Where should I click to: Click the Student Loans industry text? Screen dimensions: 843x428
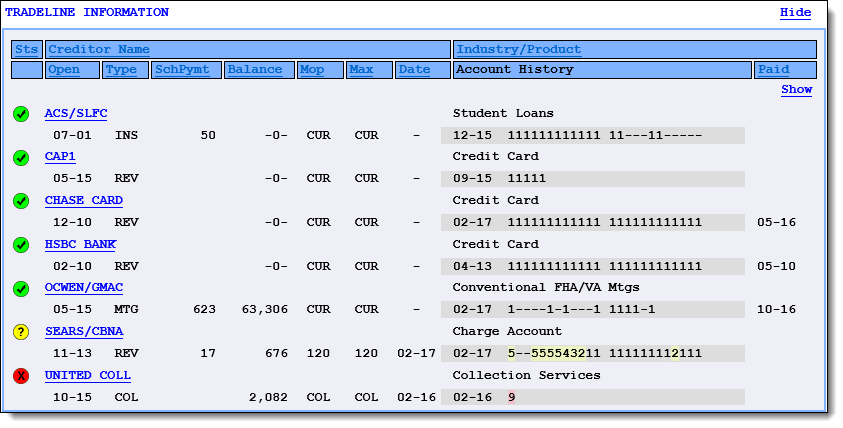coord(503,113)
